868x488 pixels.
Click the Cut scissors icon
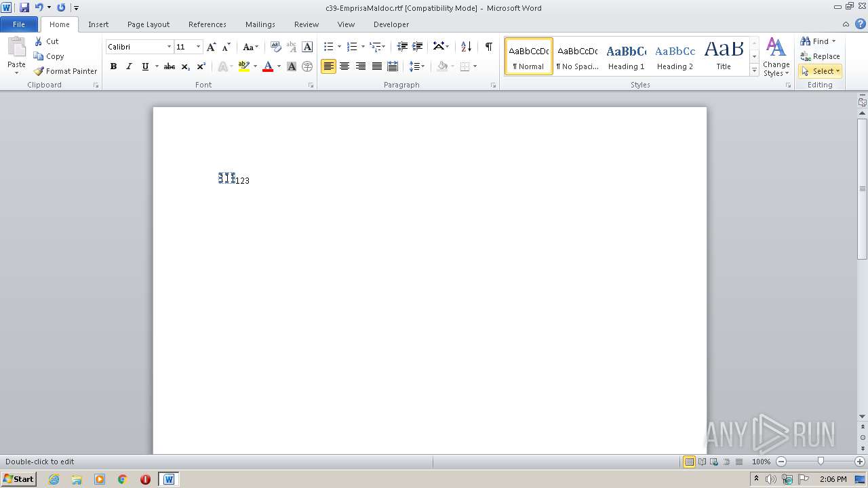[39, 41]
